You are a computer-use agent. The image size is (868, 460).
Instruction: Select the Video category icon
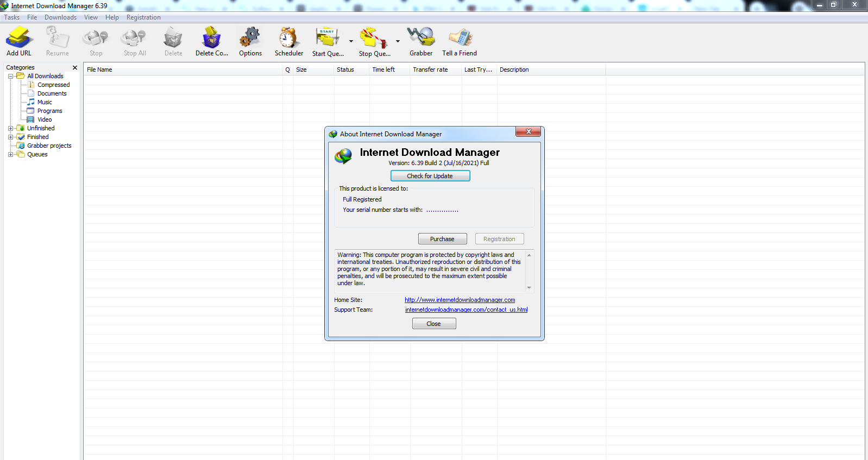31,119
